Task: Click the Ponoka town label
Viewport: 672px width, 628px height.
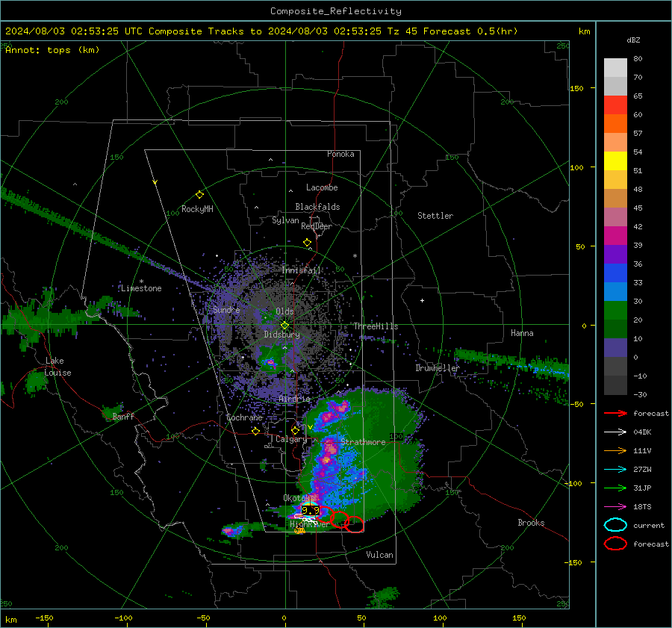Action: pyautogui.click(x=340, y=154)
